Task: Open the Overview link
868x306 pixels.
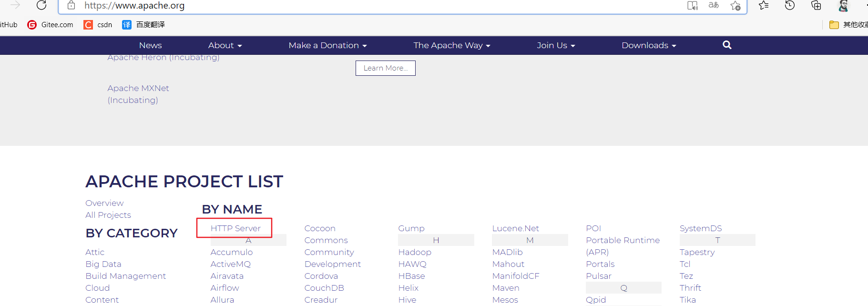Action: point(104,203)
